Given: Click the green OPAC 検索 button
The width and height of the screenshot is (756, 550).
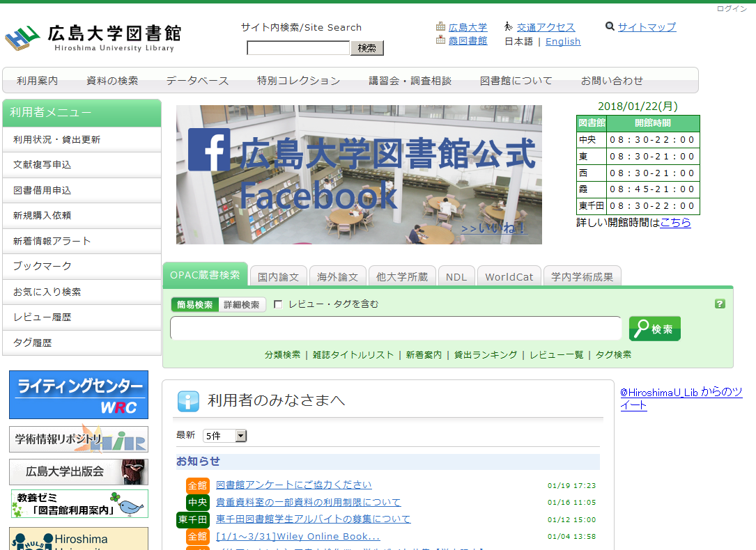Looking at the screenshot, I should tap(655, 329).
